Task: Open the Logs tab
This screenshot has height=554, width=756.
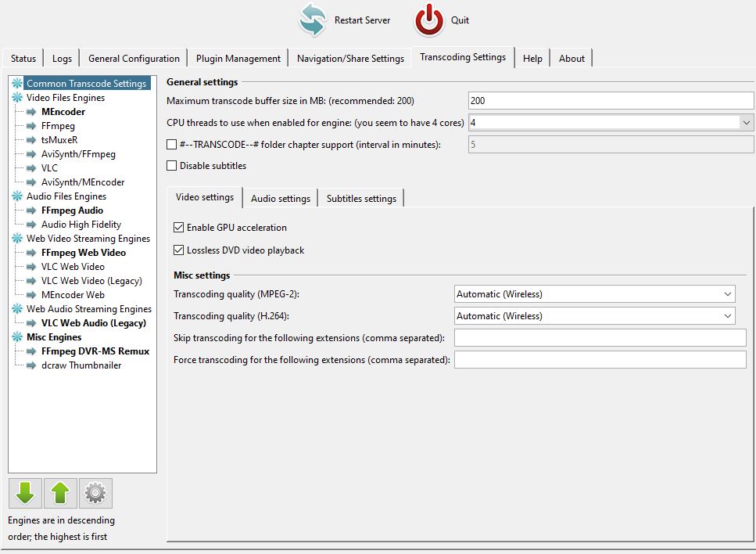Action: pos(62,59)
